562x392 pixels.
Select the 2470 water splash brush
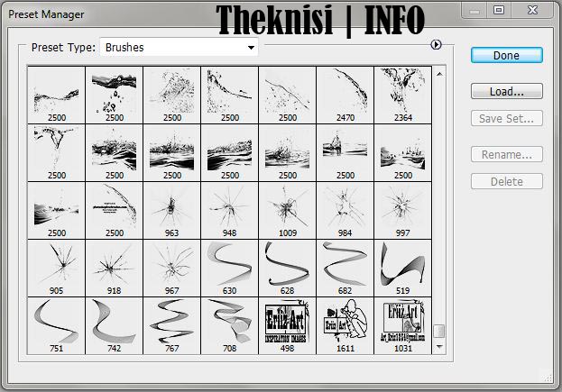point(345,94)
